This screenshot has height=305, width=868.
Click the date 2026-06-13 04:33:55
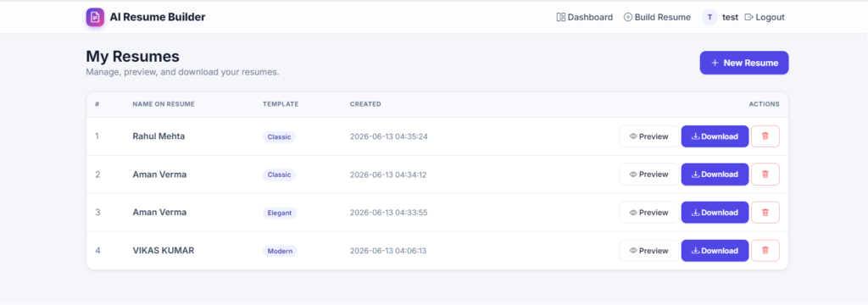pos(388,213)
